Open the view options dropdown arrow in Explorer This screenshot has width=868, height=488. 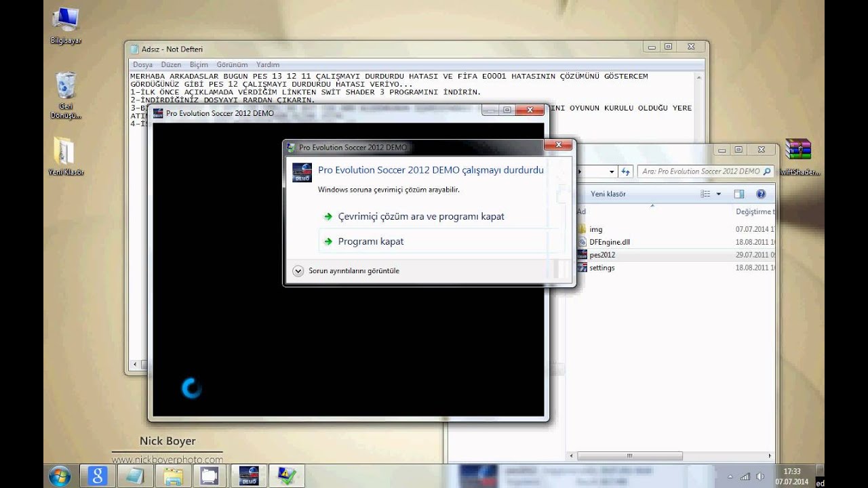[x=719, y=194]
